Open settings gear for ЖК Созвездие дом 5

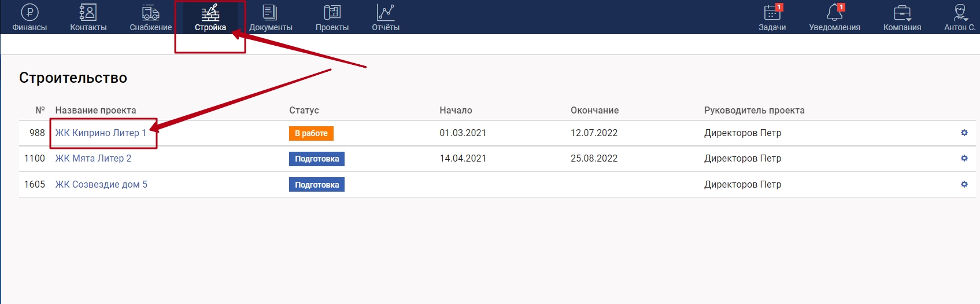[964, 184]
